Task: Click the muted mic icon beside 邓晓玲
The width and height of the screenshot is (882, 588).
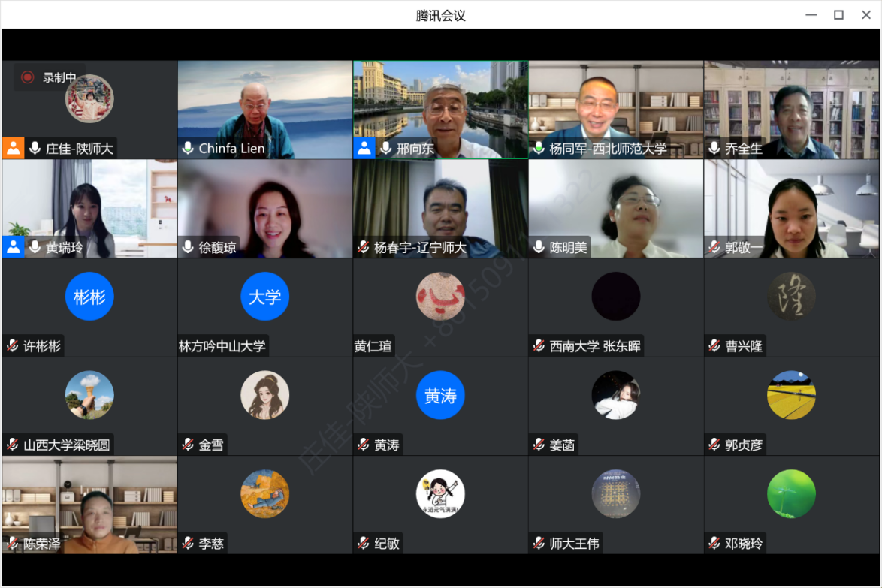Action: 714,544
